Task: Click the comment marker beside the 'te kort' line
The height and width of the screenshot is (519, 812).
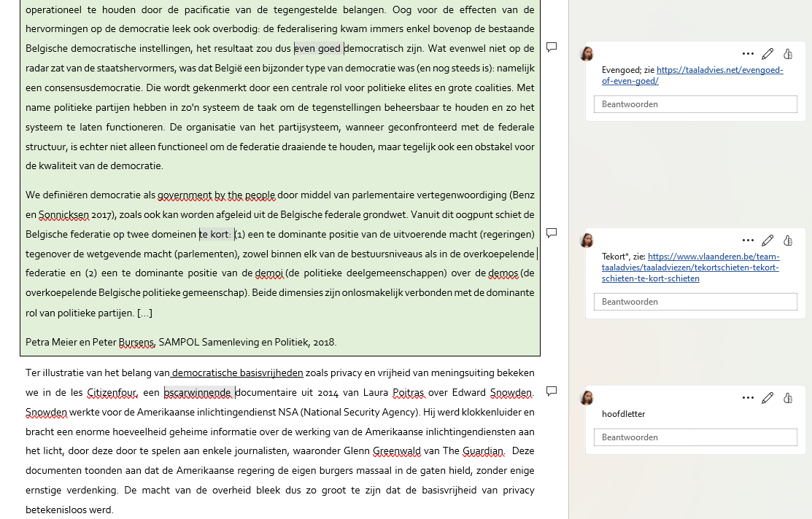Action: coord(552,233)
